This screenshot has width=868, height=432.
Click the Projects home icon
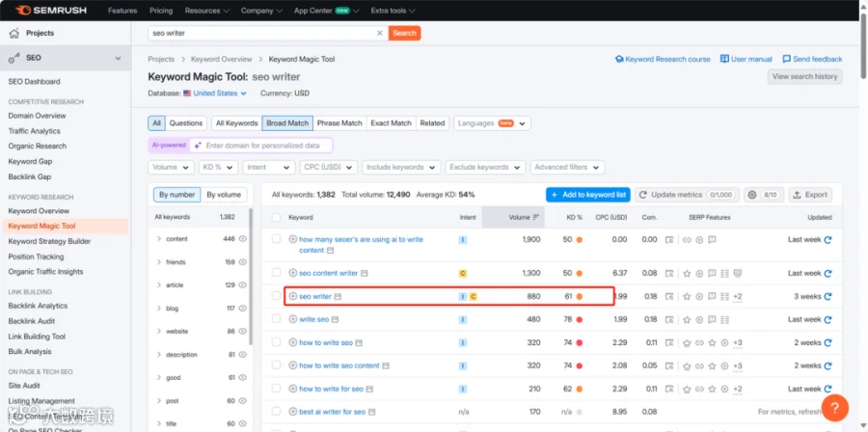pyautogui.click(x=14, y=33)
